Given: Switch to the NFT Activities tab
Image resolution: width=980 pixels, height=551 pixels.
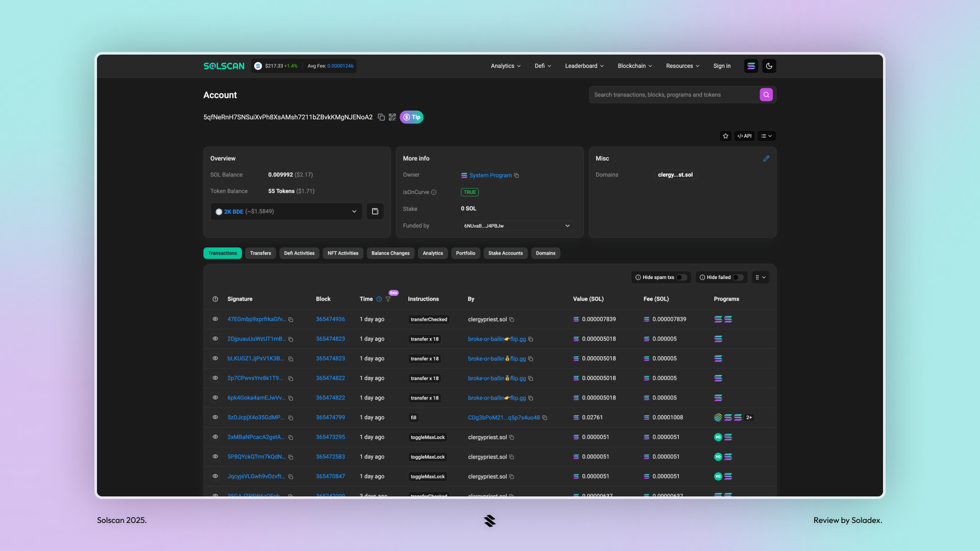Looking at the screenshot, I should pos(342,253).
